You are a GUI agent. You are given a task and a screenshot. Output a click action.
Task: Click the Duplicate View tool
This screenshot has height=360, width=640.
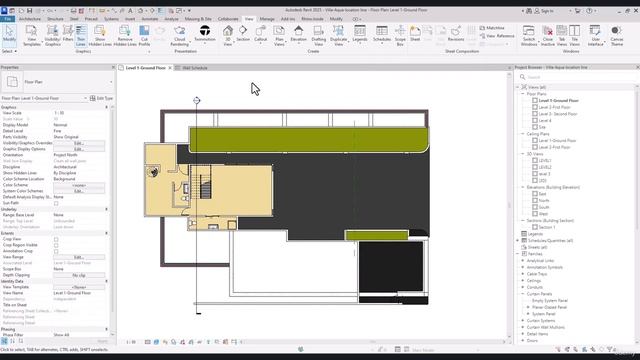click(338, 35)
